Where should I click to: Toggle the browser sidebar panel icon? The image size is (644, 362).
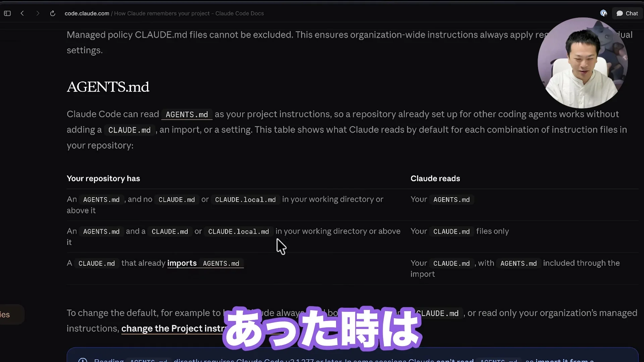7,13
